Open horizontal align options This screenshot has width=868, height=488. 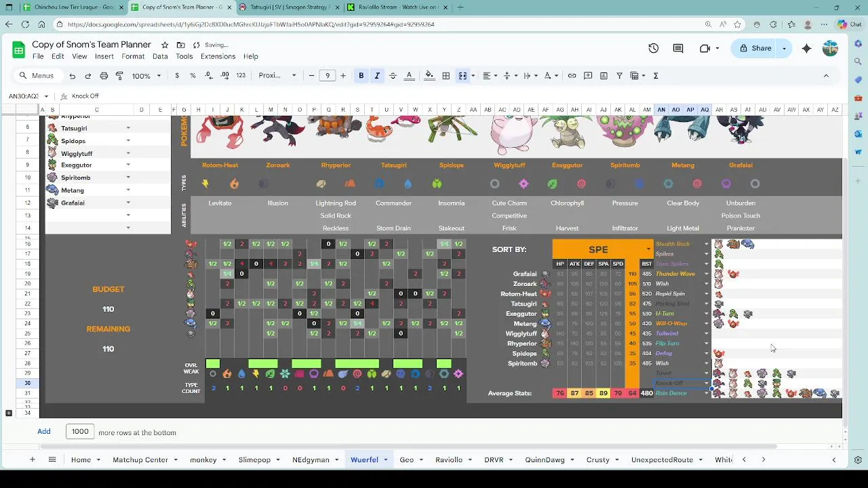[x=490, y=76]
